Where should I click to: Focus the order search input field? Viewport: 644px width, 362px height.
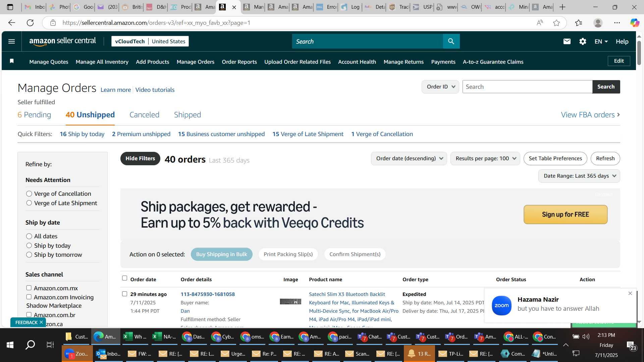coord(527,87)
